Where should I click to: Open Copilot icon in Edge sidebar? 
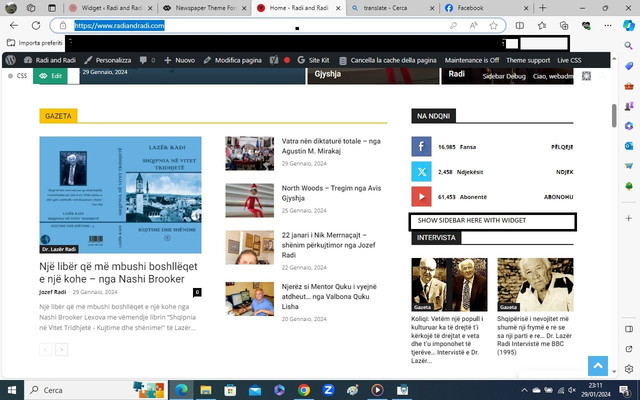pyautogui.click(x=629, y=25)
